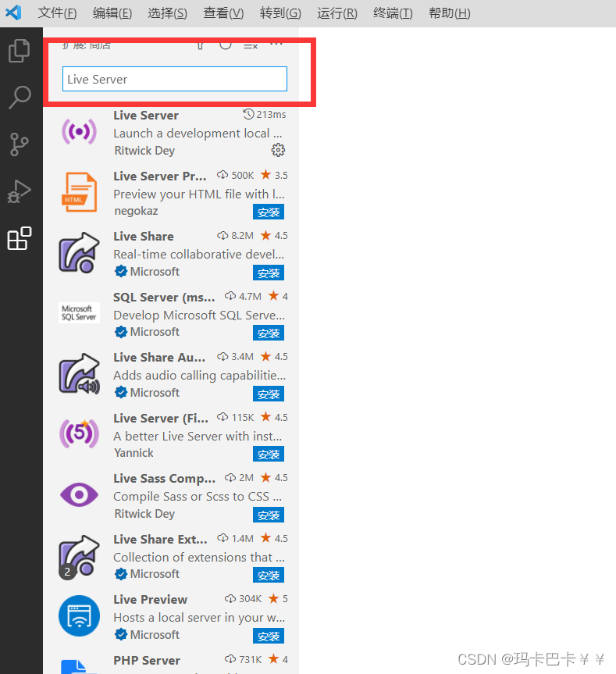The width and height of the screenshot is (616, 674).
Task: Open the 编辑(E) menu
Action: tap(112, 13)
